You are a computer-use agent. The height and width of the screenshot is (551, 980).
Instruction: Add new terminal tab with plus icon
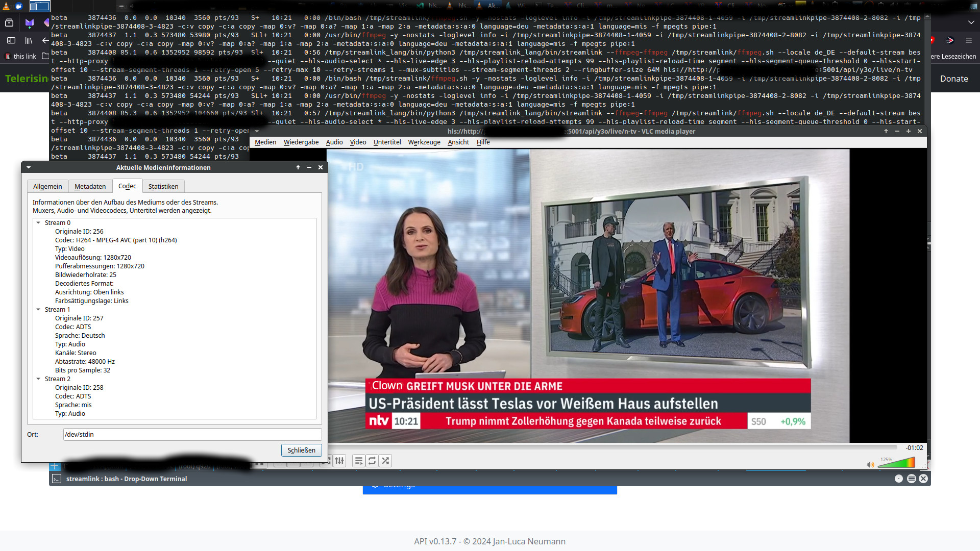click(55, 466)
